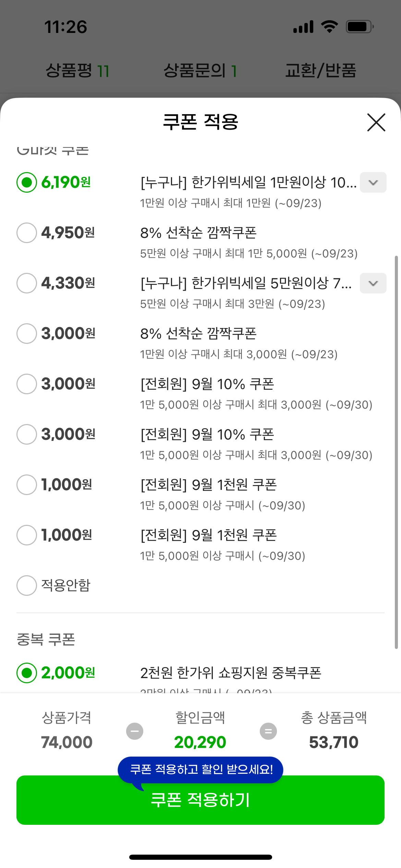401x868 pixels.
Task: Tap the battery status icon
Action: [359, 26]
